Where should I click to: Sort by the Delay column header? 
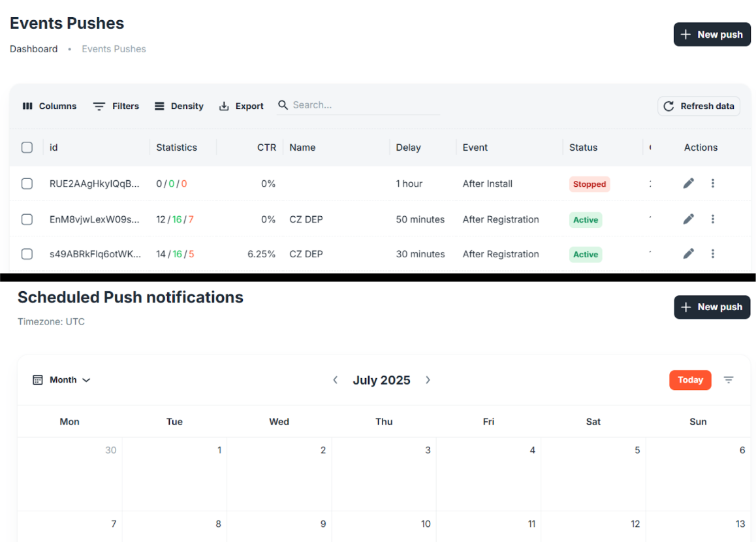(409, 147)
